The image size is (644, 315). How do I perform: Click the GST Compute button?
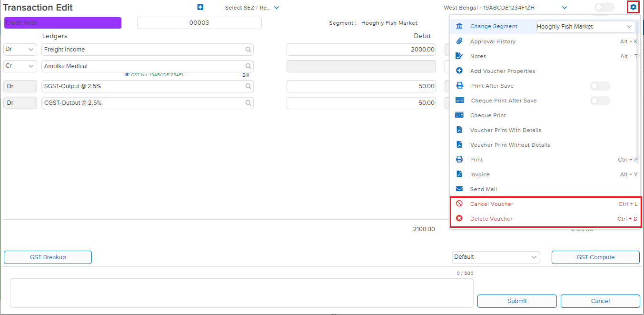595,257
